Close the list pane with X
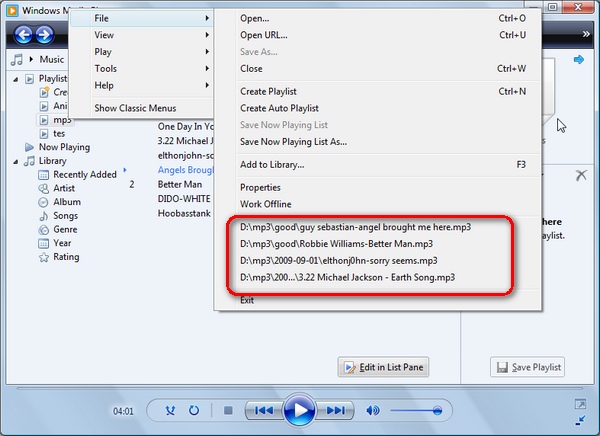This screenshot has height=436, width=600. coord(581,175)
